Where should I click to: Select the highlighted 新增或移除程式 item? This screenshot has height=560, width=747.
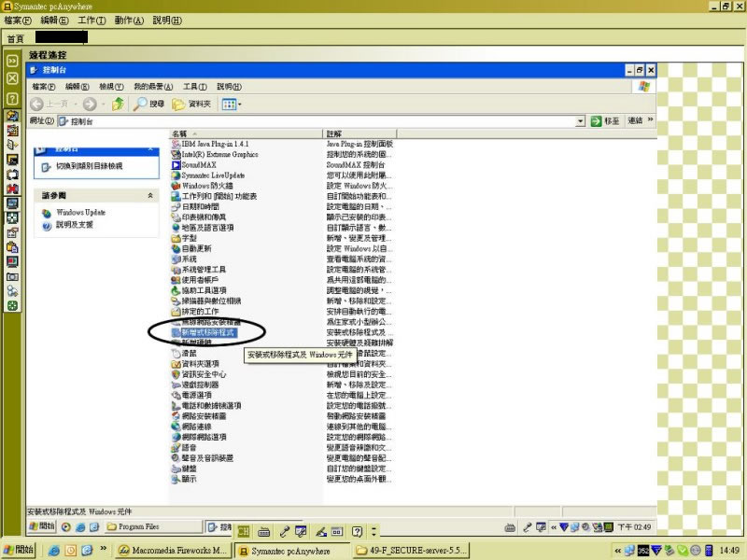pos(204,332)
